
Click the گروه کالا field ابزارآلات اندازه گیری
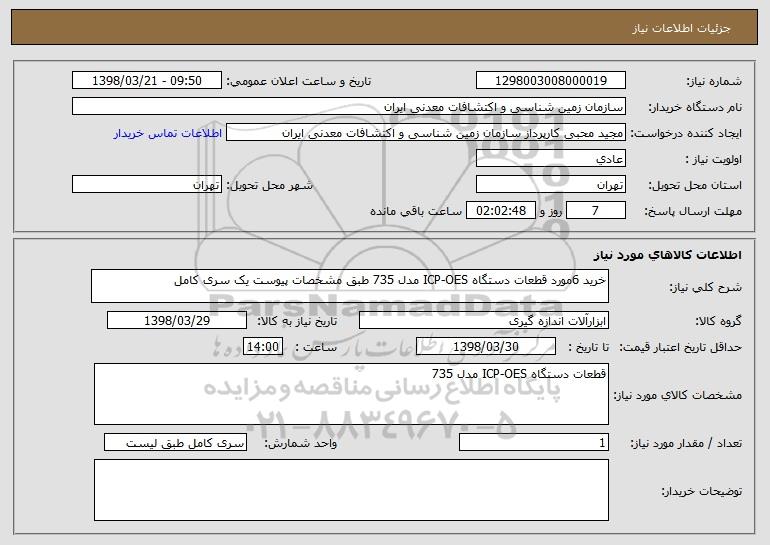pos(484,321)
